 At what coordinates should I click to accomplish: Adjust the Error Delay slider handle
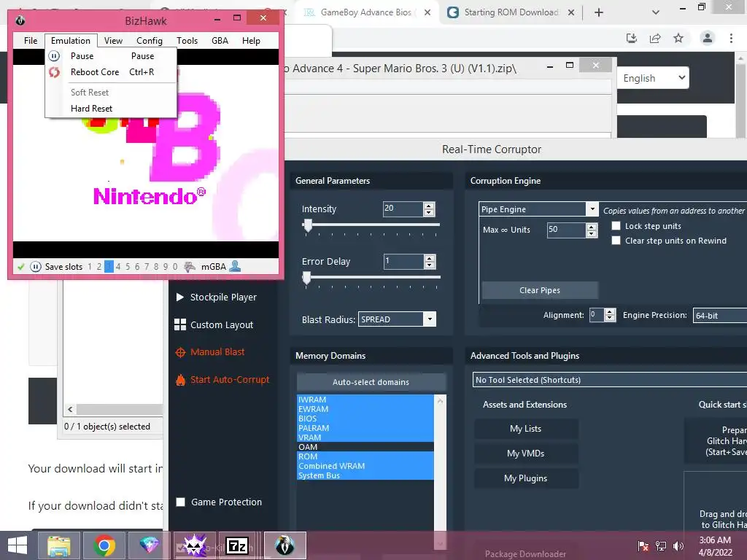click(307, 278)
